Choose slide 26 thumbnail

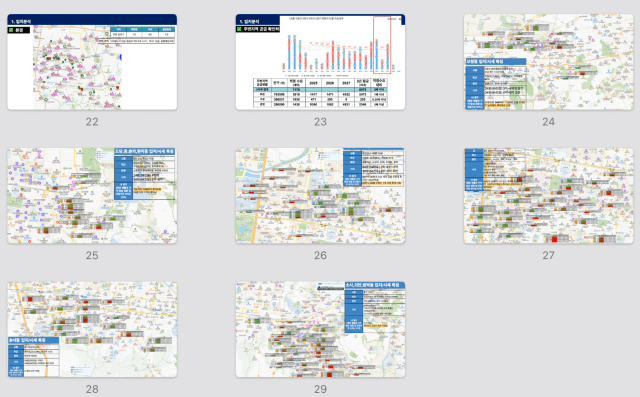[320, 196]
